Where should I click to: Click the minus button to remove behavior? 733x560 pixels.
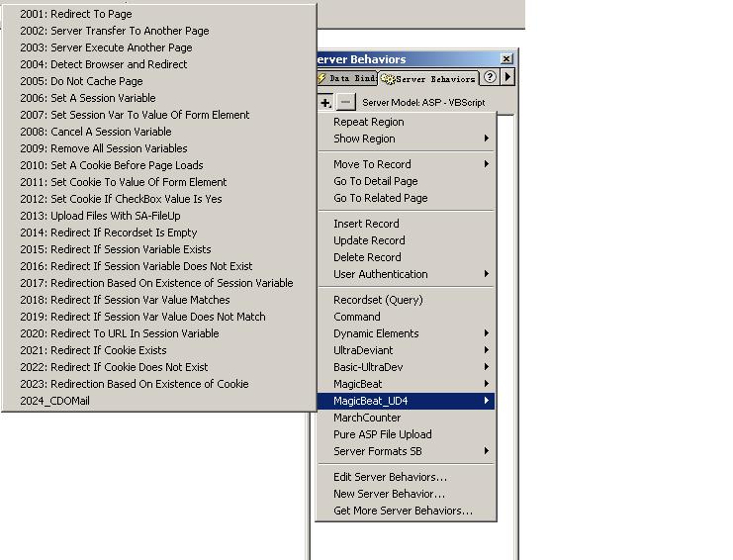pyautogui.click(x=345, y=102)
